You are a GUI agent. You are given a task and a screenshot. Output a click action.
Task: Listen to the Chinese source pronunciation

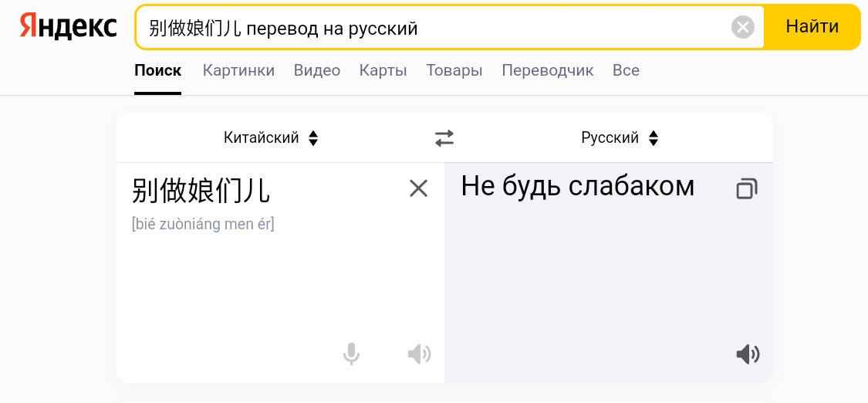point(419,354)
